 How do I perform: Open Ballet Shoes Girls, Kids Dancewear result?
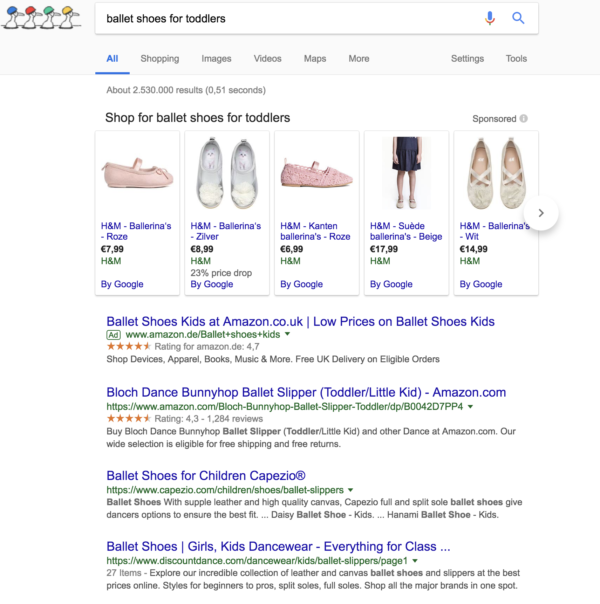[278, 547]
